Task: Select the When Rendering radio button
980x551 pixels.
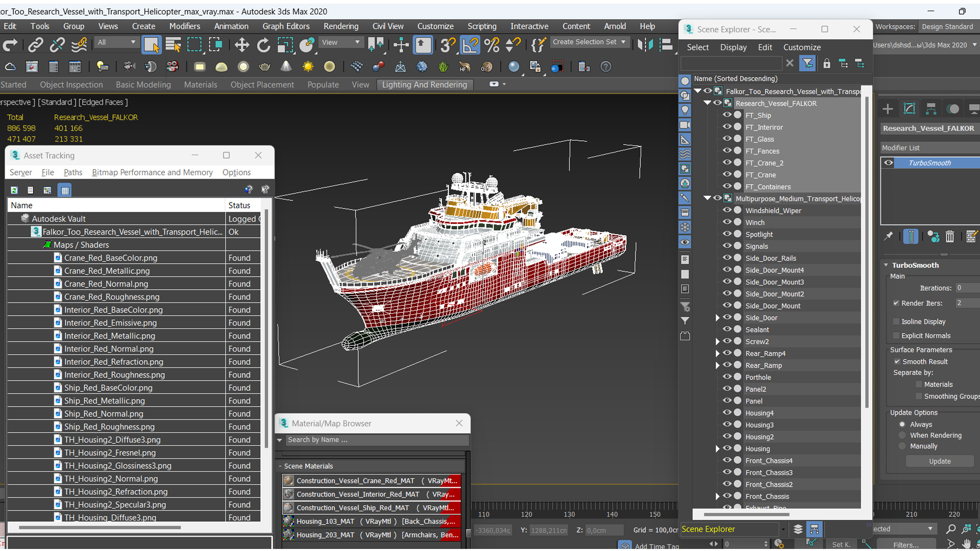Action: pos(902,435)
